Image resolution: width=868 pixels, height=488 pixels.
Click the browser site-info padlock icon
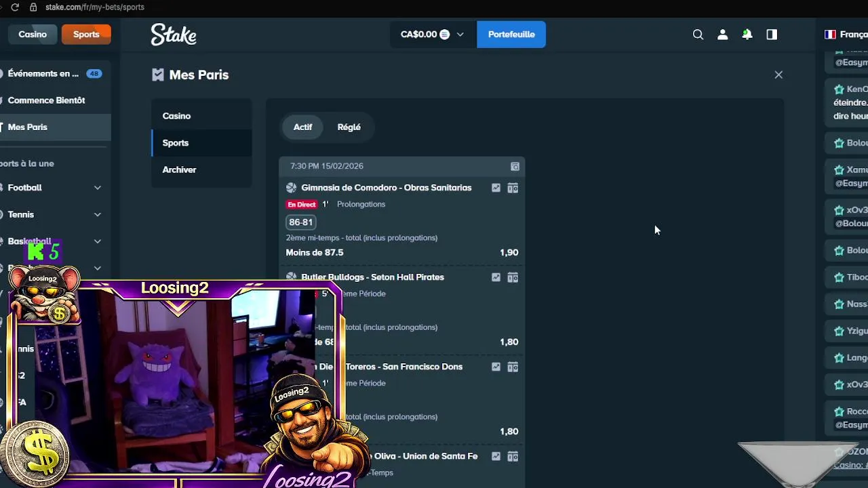[33, 7]
